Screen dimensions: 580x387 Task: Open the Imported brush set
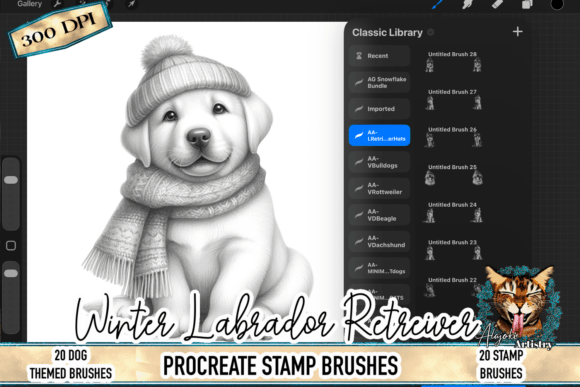click(x=380, y=109)
